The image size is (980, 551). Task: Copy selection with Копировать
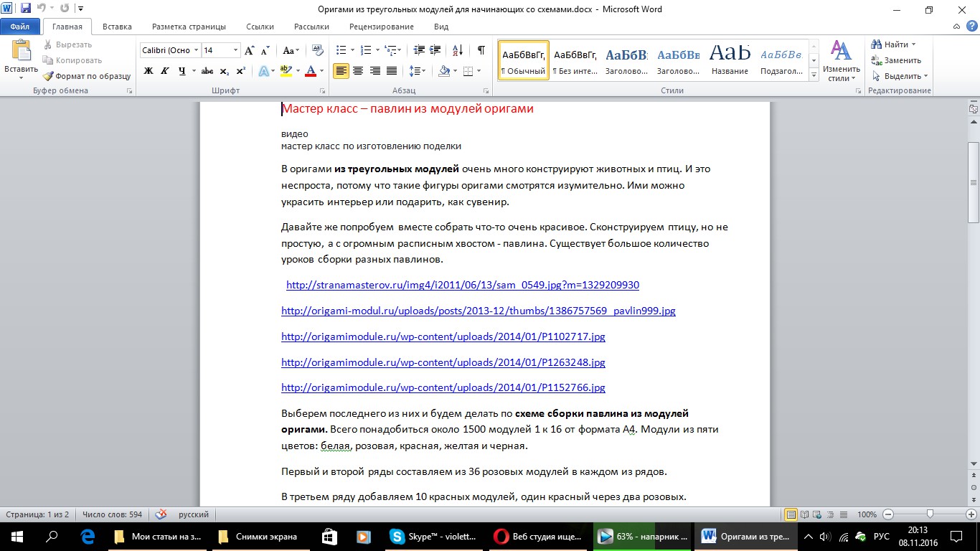pos(72,60)
